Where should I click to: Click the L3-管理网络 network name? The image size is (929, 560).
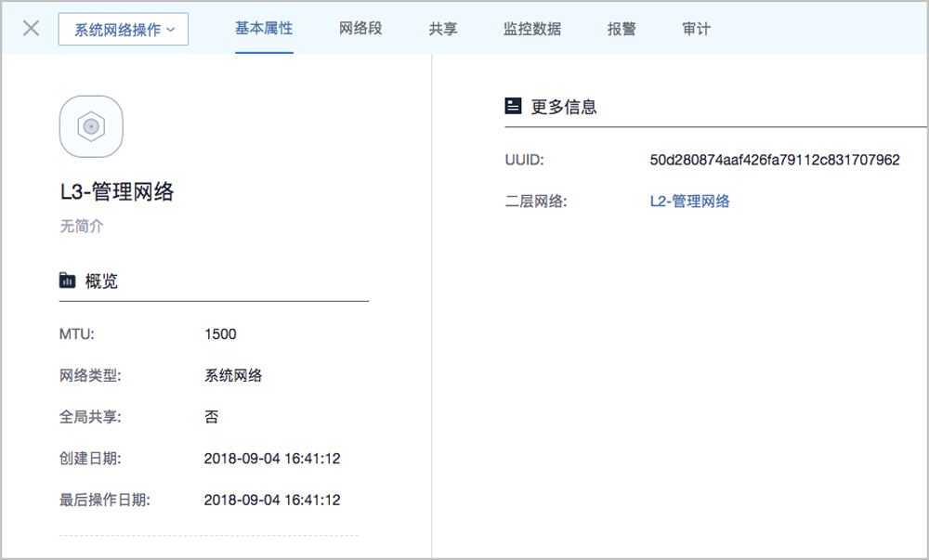point(117,192)
